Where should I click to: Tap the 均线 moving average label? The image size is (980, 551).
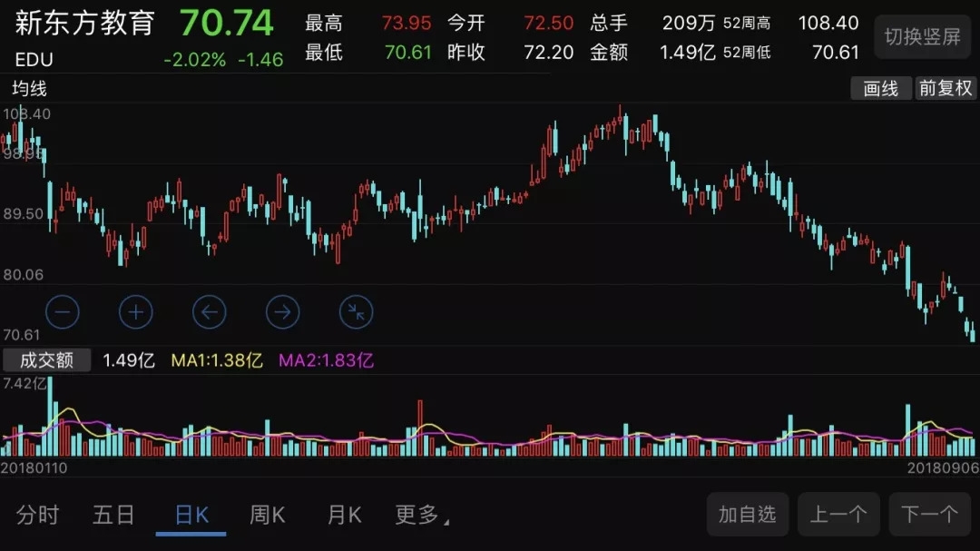(x=29, y=89)
